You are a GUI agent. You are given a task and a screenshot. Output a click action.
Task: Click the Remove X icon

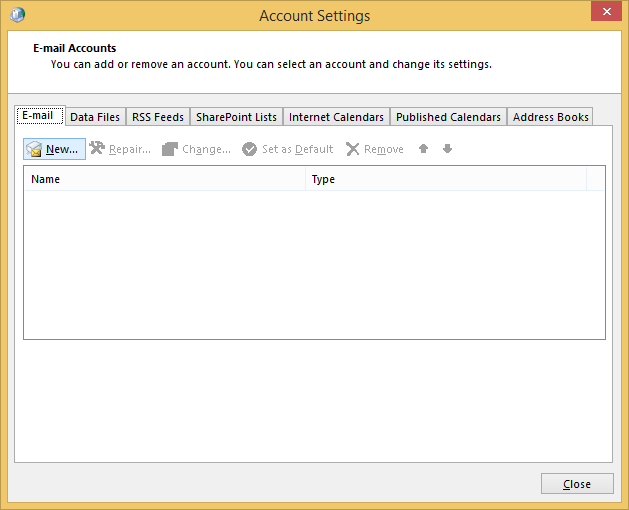(x=353, y=149)
